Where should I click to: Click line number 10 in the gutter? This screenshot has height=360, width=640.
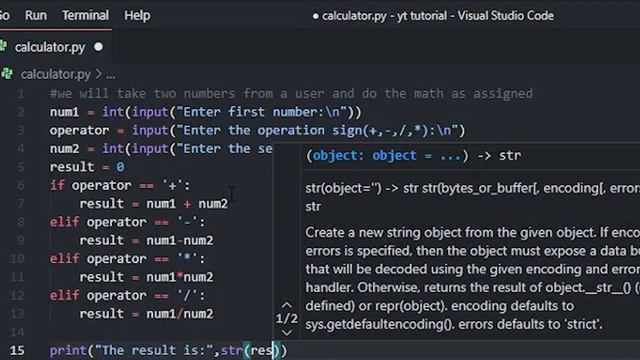(x=17, y=259)
